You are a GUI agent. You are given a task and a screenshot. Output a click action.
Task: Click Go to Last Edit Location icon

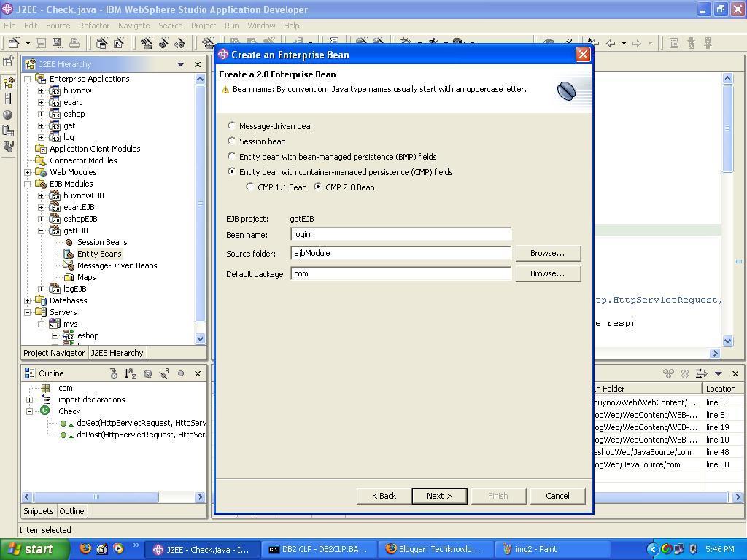pyautogui.click(x=593, y=43)
